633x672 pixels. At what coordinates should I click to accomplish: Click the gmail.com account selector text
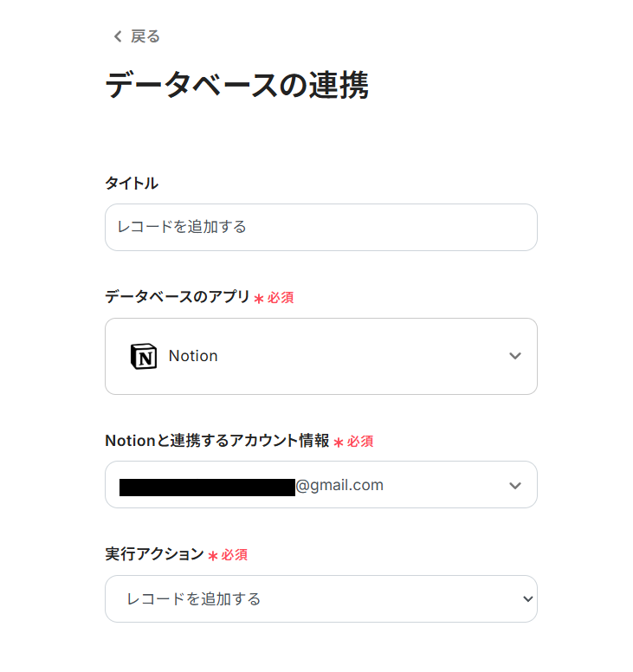coord(339,485)
